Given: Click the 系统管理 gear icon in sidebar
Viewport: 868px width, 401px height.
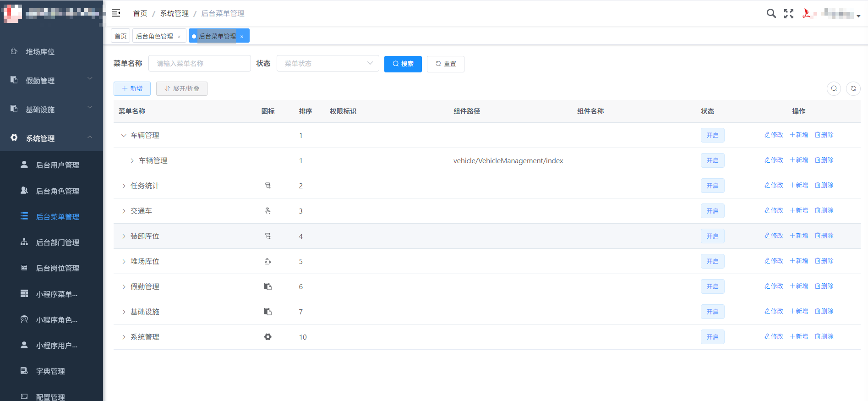Looking at the screenshot, I should (x=14, y=137).
